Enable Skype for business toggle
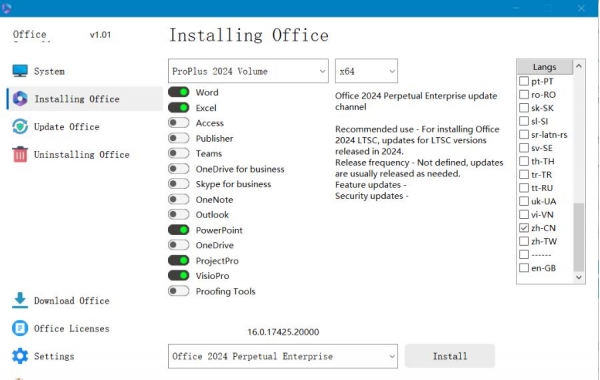Screen dimensions: 600x380 pyautogui.click(x=179, y=184)
